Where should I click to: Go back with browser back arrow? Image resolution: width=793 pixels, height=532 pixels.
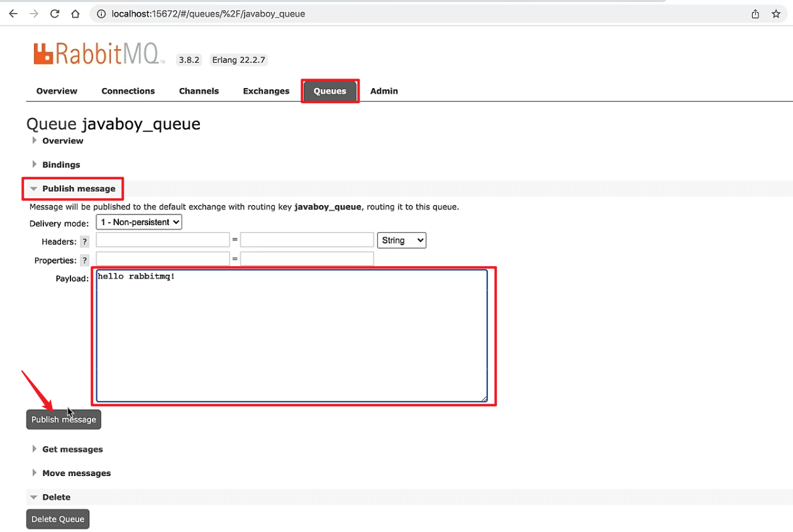coord(13,13)
